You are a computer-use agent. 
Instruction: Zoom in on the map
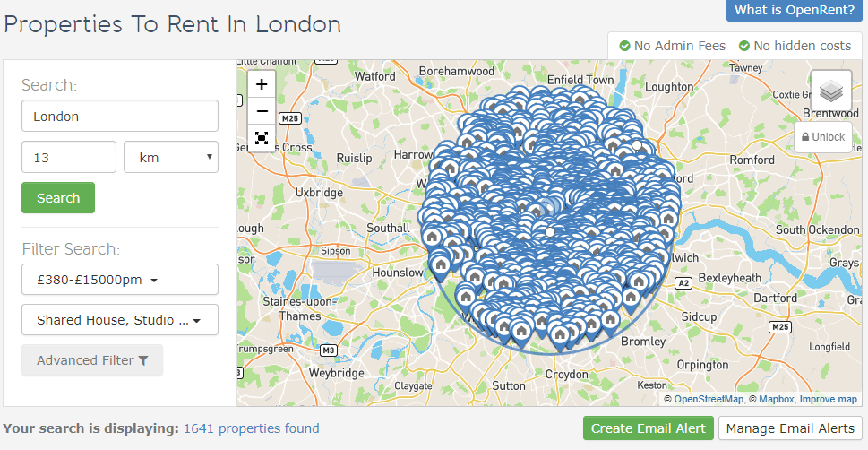tap(262, 84)
